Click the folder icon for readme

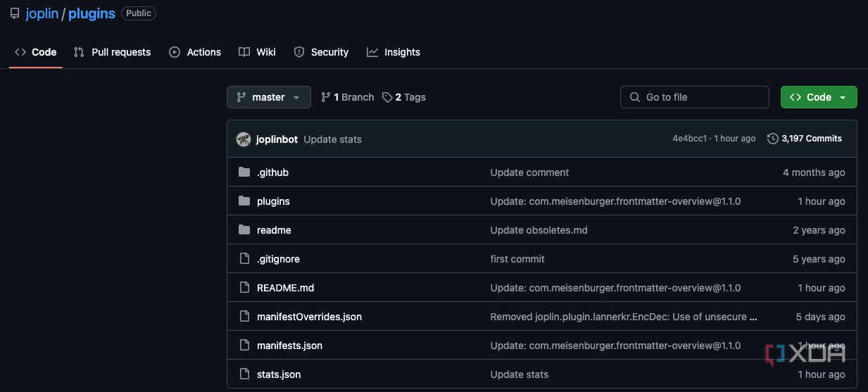pyautogui.click(x=244, y=230)
